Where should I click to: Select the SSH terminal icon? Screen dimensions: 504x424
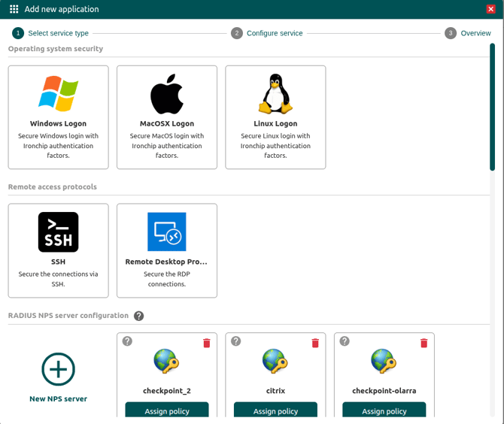point(58,232)
